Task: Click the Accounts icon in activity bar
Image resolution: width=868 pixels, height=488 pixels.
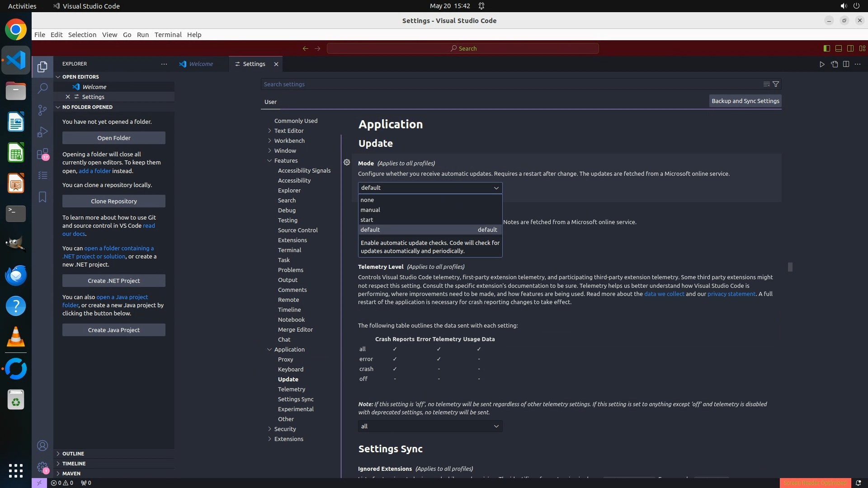Action: (x=42, y=446)
